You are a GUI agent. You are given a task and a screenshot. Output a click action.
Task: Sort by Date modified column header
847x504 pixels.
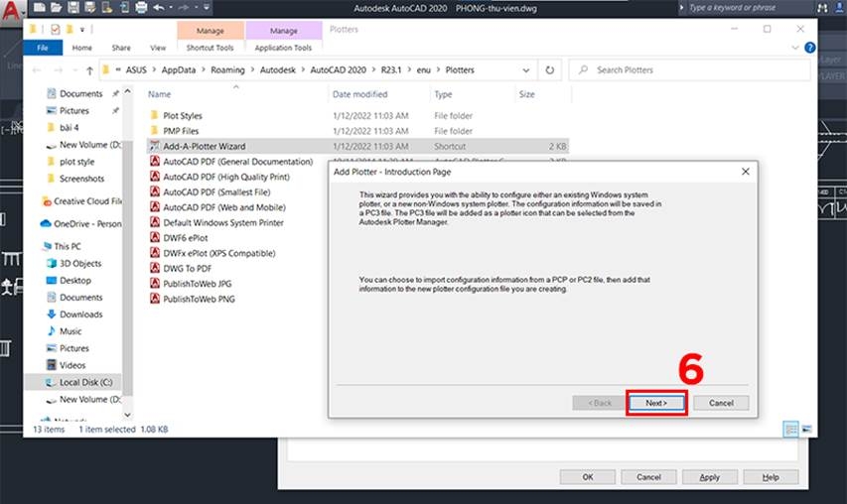click(x=359, y=94)
